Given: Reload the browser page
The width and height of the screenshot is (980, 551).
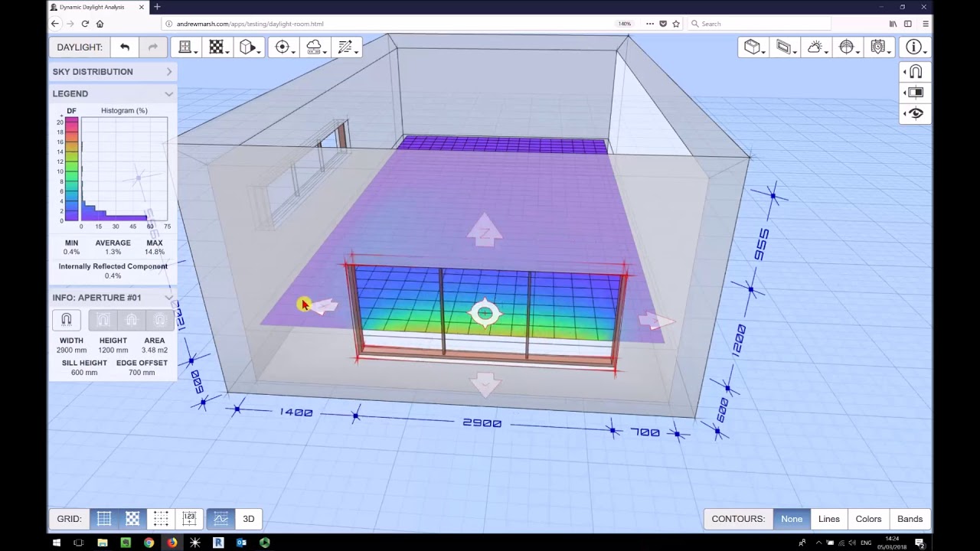Looking at the screenshot, I should click(x=85, y=24).
